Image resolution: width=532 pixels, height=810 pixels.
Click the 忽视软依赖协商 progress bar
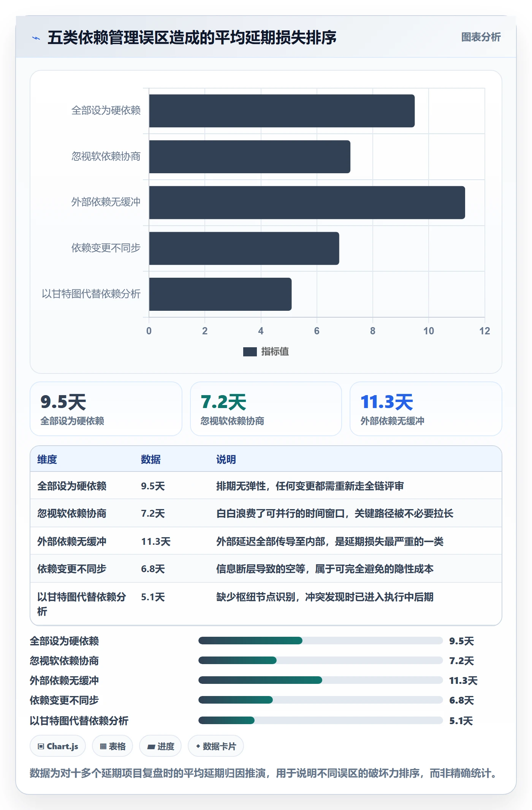point(321,661)
